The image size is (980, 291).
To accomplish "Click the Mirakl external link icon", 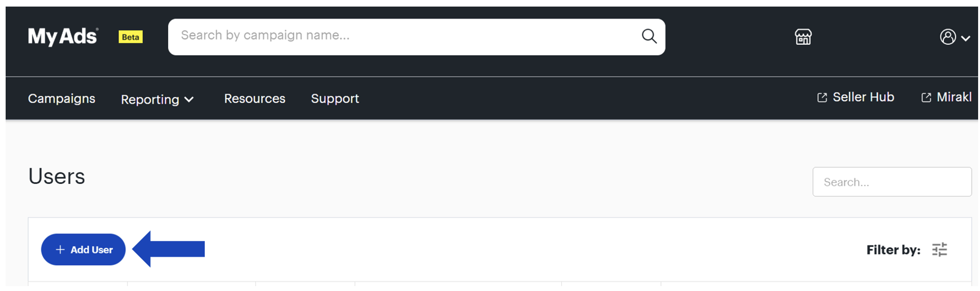I will [926, 98].
